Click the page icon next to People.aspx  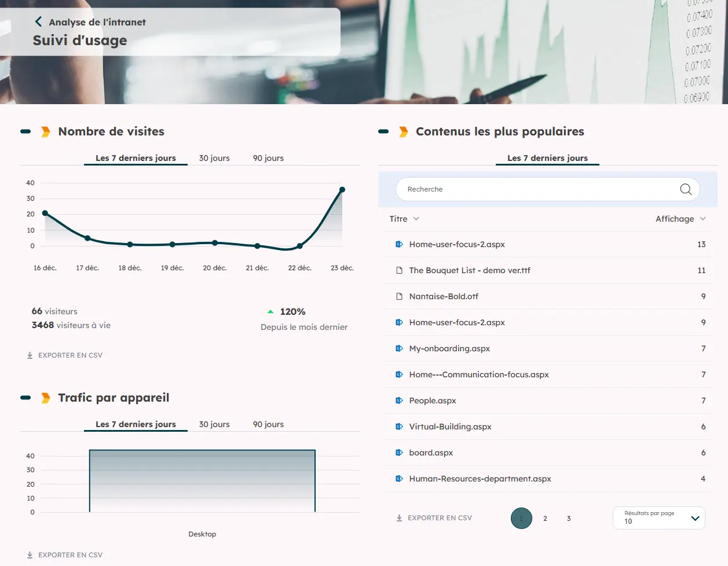point(398,400)
